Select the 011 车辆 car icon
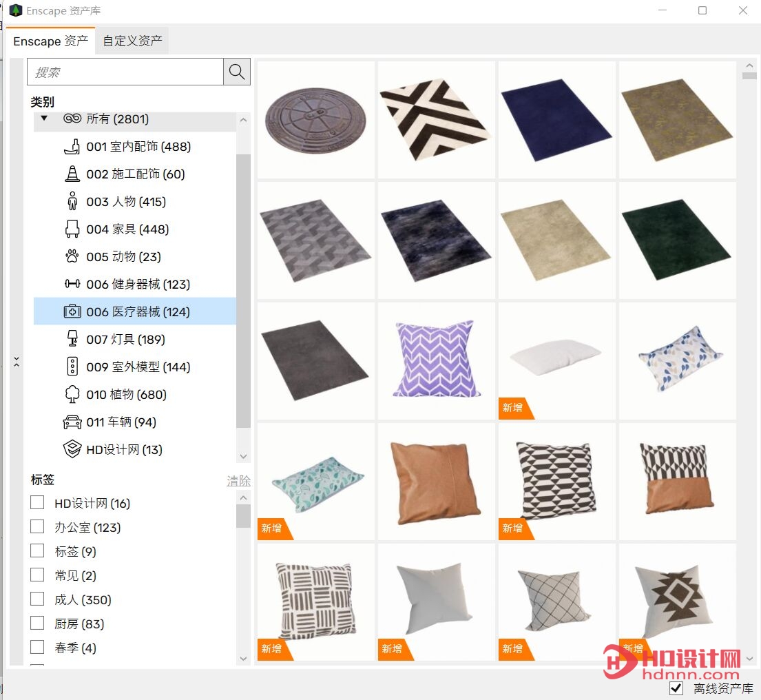 tap(72, 422)
